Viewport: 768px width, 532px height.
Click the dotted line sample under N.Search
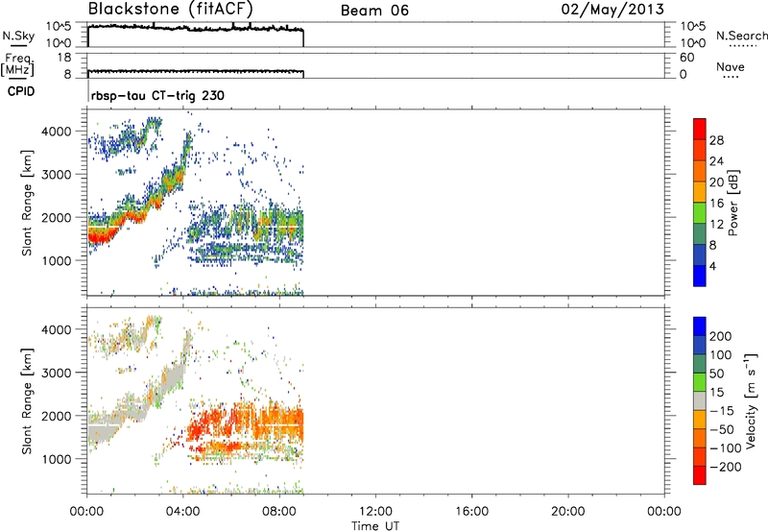[743, 46]
